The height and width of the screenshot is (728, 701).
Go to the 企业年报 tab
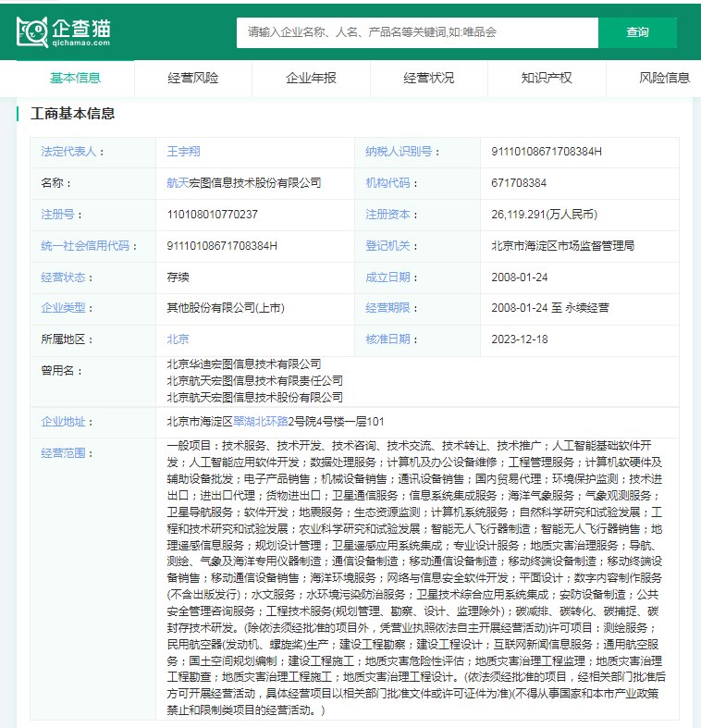click(x=311, y=79)
